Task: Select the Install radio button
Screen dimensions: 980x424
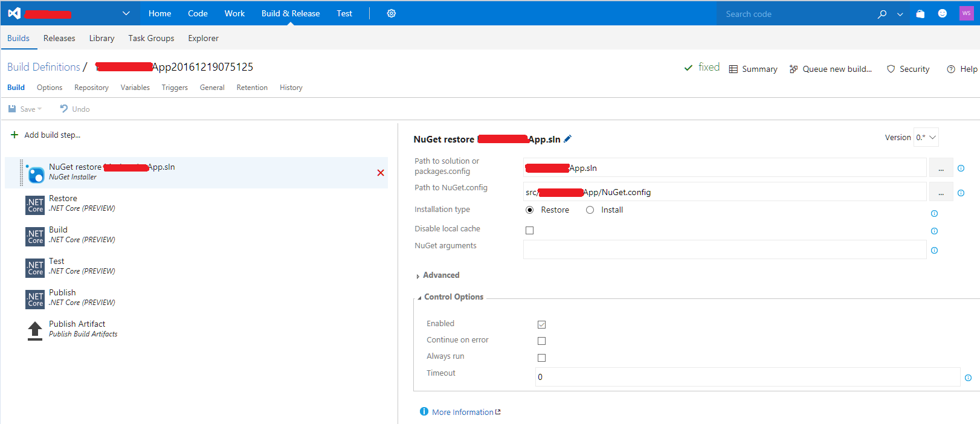Action: pyautogui.click(x=590, y=210)
